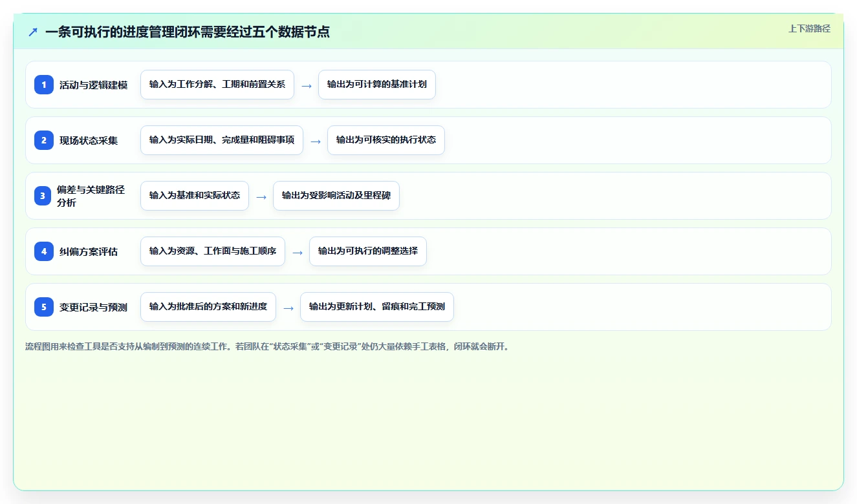Click the chip 输出为可核实的执行状态
This screenshot has width=857, height=504.
(386, 140)
